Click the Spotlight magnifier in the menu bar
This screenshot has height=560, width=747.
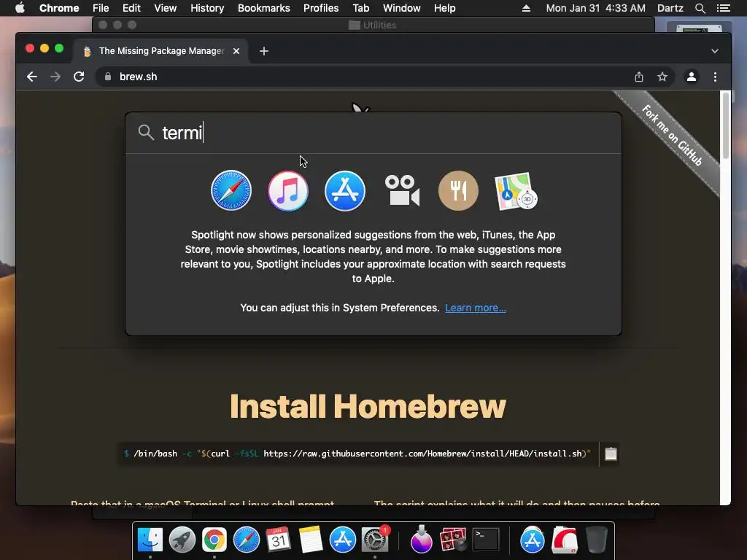pyautogui.click(x=700, y=8)
